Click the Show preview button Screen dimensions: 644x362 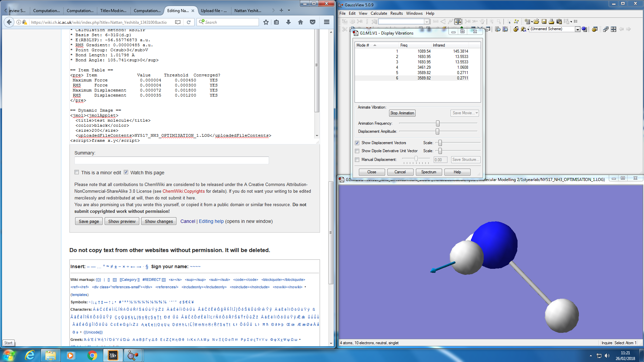point(122,221)
